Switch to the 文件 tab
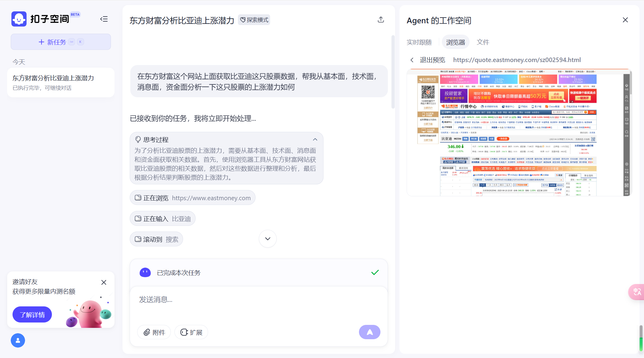 pyautogui.click(x=483, y=42)
